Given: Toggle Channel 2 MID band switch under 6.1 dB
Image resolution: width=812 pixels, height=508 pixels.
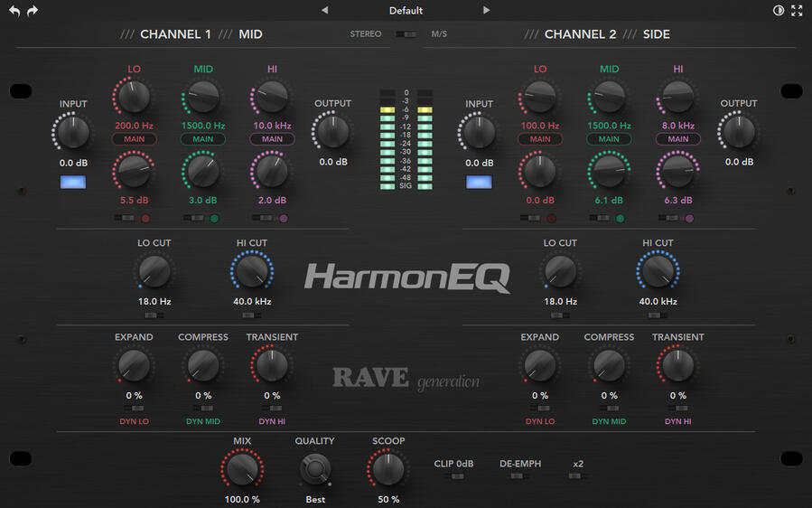Looking at the screenshot, I should 600,218.
